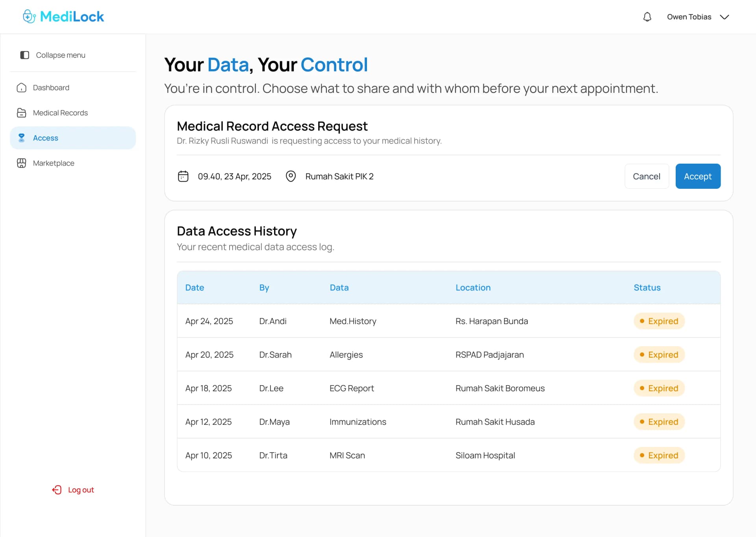
Task: Cancel the access request
Action: pyautogui.click(x=646, y=176)
